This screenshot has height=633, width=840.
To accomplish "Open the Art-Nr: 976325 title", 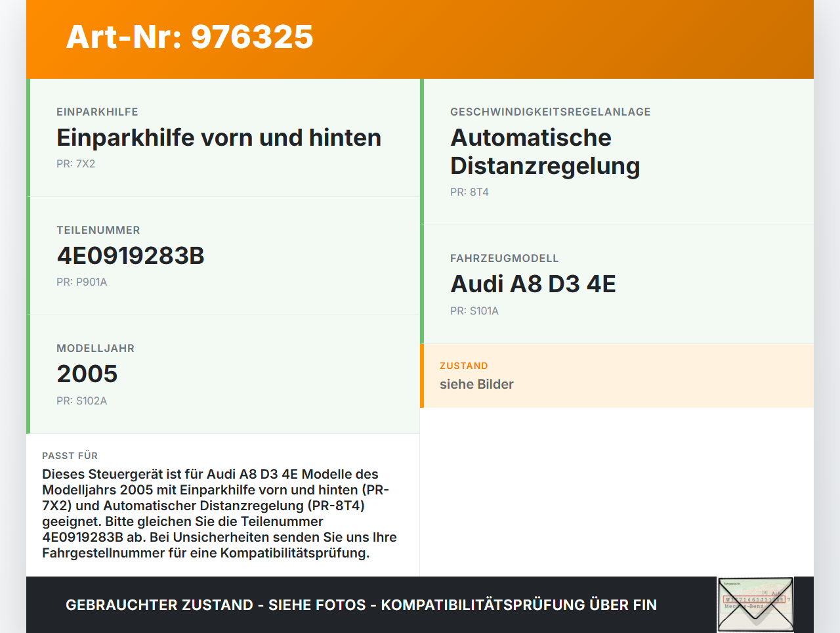I will tap(189, 37).
